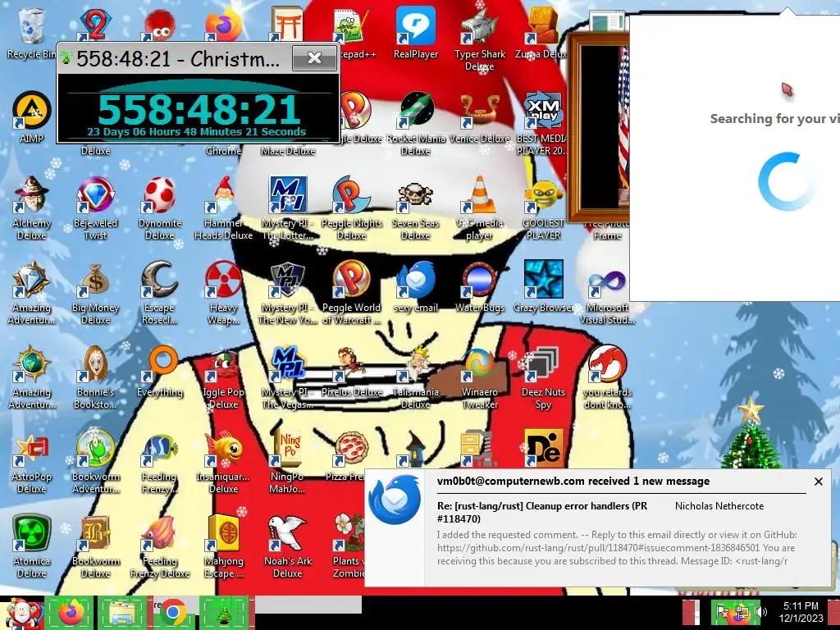Open Action Center flag tray icon
Screen dimensions: 840x630
(x=723, y=612)
